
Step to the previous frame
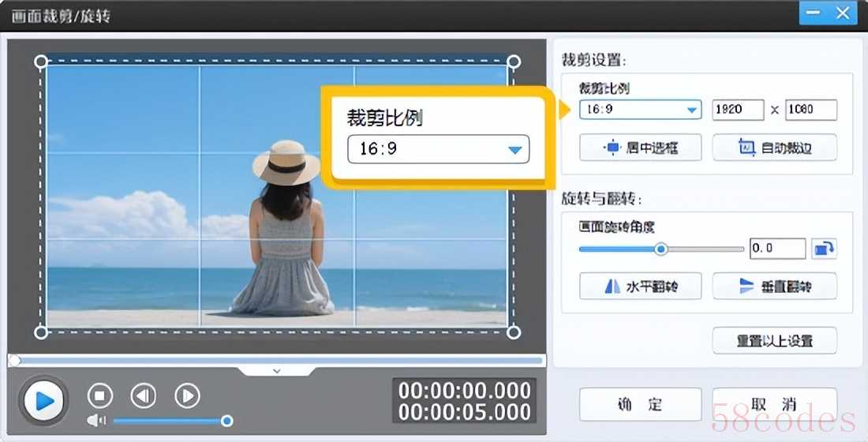pos(144,395)
